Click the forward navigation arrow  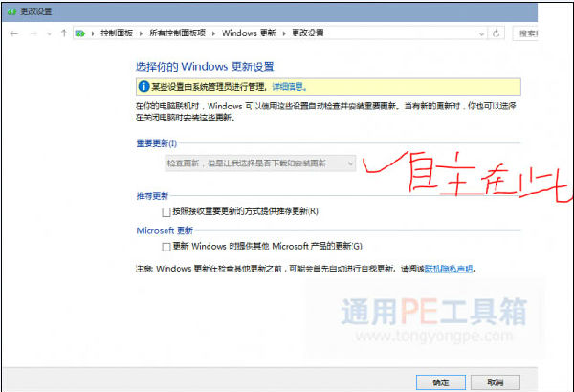tap(33, 33)
